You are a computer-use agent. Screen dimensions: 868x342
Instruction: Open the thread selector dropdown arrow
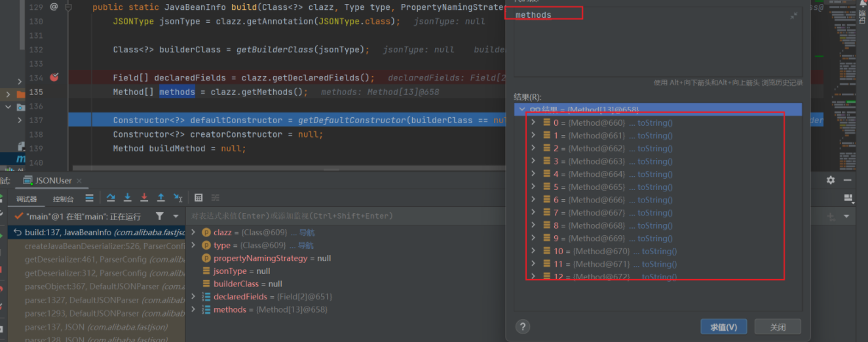coord(176,216)
